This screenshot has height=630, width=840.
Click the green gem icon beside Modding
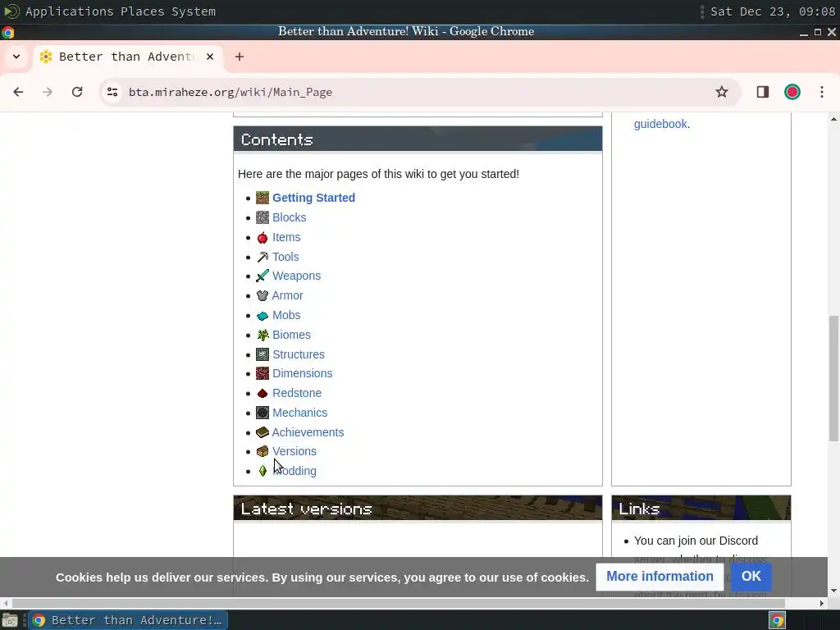coord(262,471)
